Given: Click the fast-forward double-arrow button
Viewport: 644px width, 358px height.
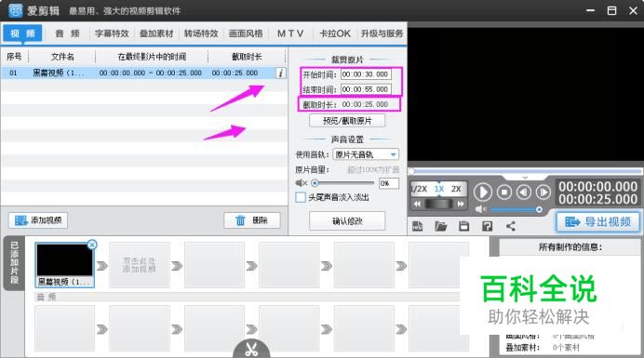Looking at the screenshot, I should pyautogui.click(x=461, y=204).
